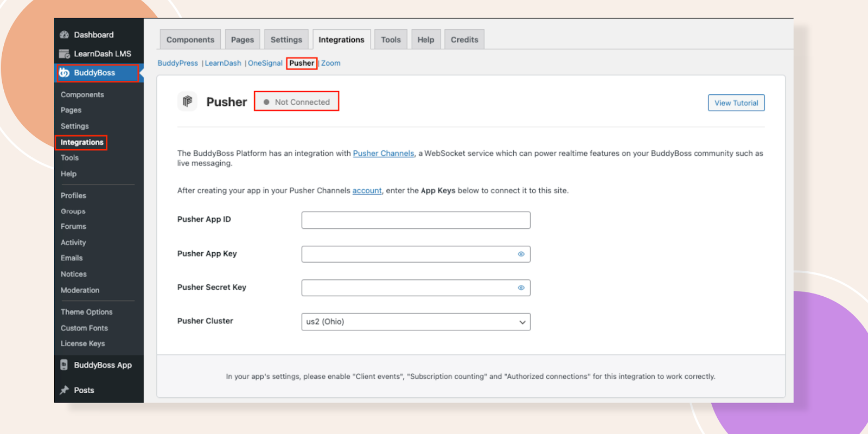
Task: Open Emails in the sidebar
Action: tap(72, 258)
